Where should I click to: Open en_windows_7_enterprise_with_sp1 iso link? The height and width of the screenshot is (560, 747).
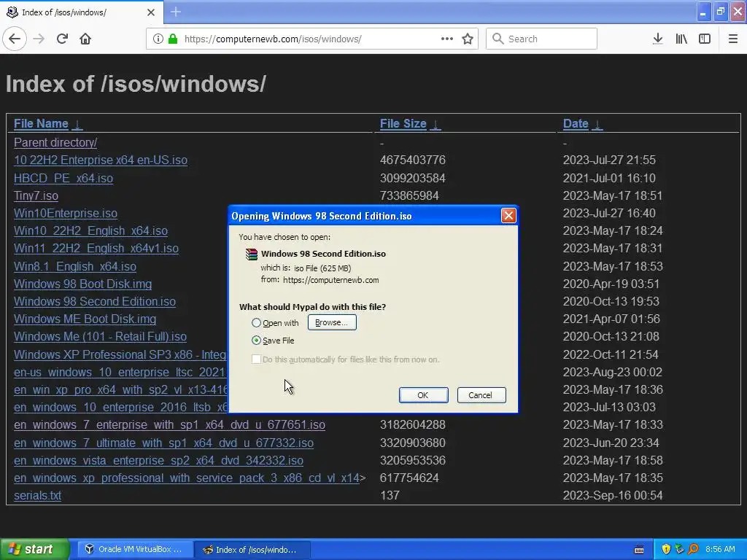[169, 424]
